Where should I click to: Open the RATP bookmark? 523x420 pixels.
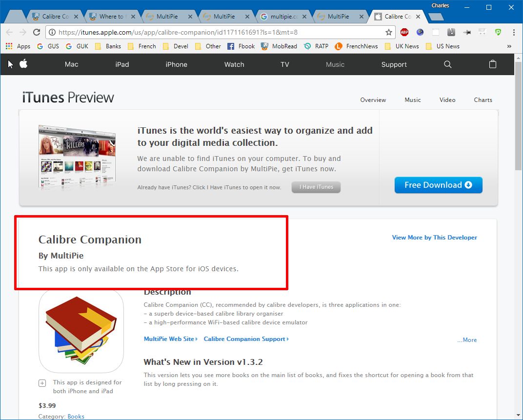click(x=316, y=46)
